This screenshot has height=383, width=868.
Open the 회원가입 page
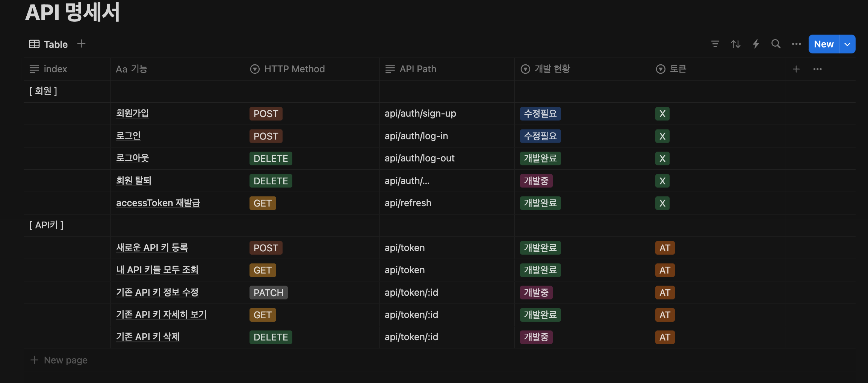132,113
